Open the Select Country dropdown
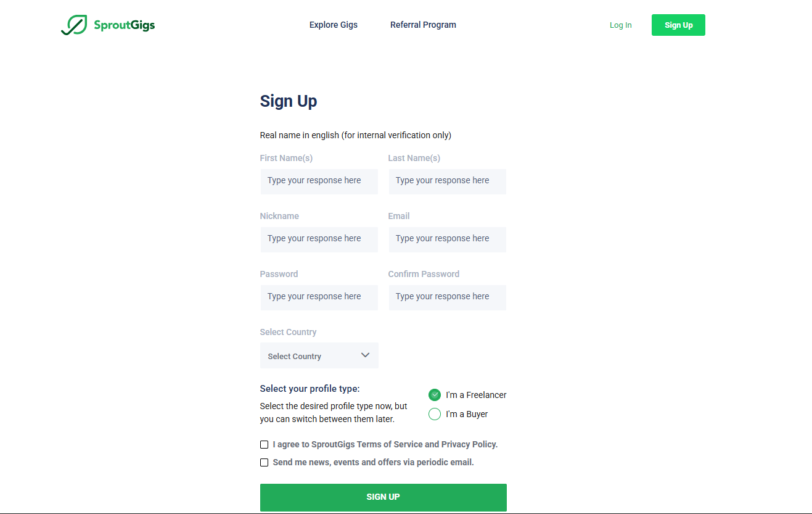This screenshot has height=514, width=812. pos(319,356)
